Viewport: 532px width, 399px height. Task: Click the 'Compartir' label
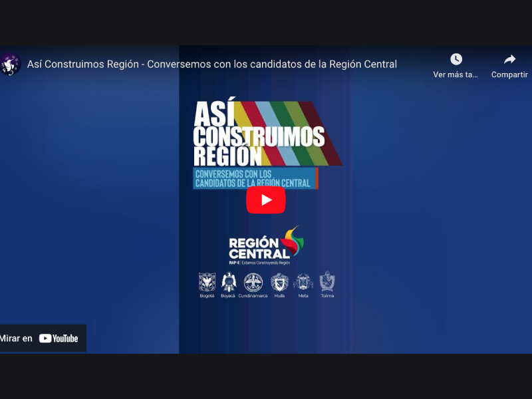(x=509, y=75)
